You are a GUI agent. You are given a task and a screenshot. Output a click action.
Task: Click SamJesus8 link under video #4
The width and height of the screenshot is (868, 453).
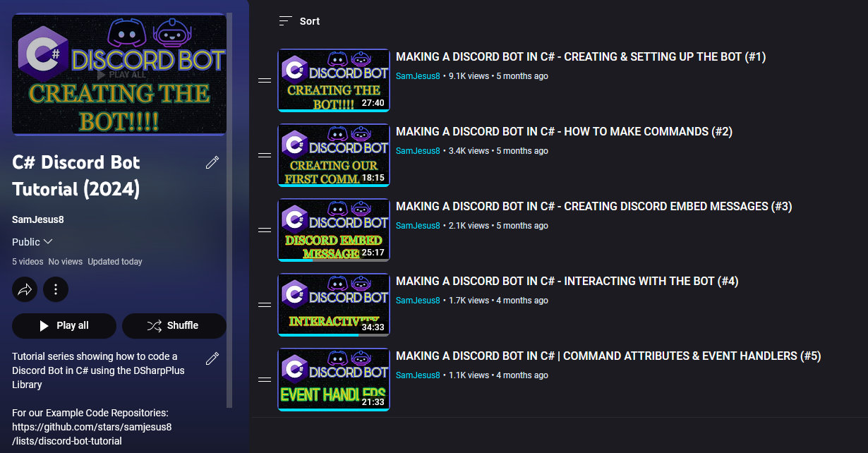(x=418, y=301)
